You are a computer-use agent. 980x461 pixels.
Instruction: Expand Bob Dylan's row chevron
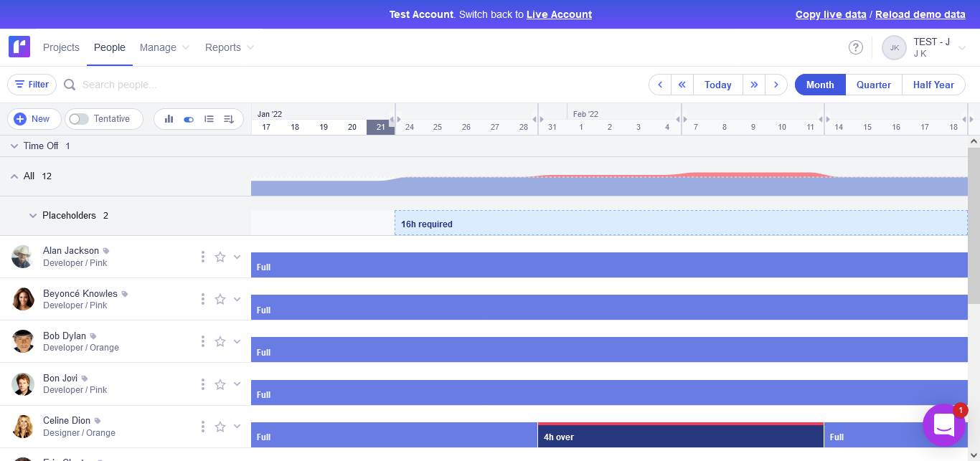pyautogui.click(x=237, y=341)
